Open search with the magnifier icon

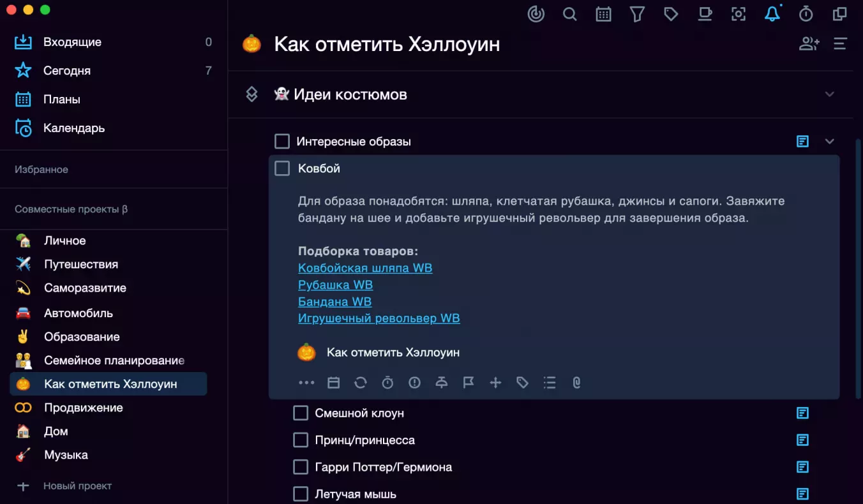570,14
